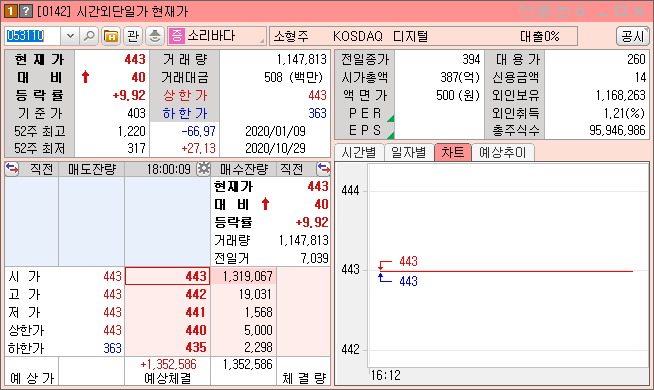This screenshot has height=390, width=654.
Task: Click the faded pin icon in title bar
Action: click(x=527, y=11)
